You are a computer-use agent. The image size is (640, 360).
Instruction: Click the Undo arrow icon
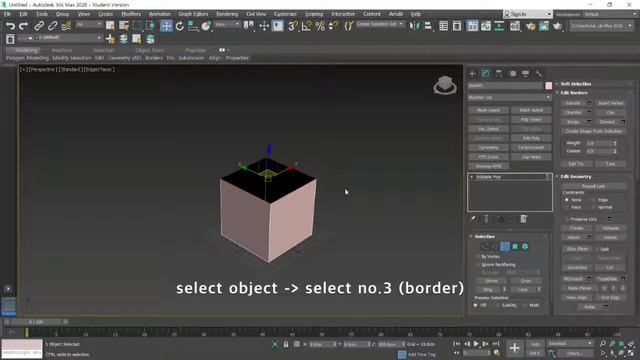tap(10, 26)
